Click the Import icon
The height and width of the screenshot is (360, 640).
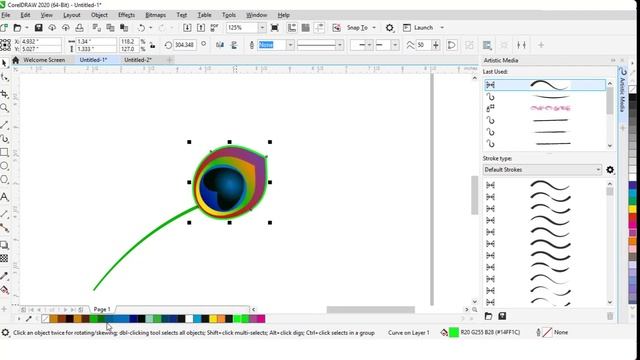pos(187,28)
